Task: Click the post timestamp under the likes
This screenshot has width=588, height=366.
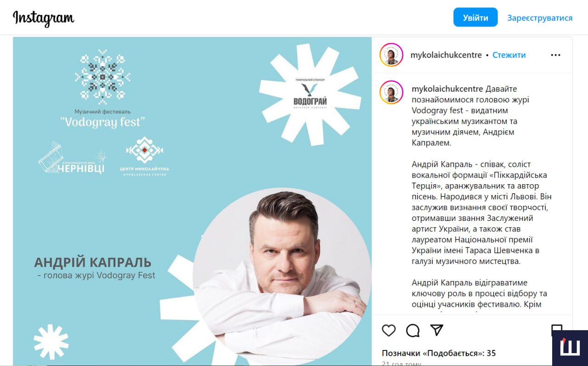Action: click(401, 363)
